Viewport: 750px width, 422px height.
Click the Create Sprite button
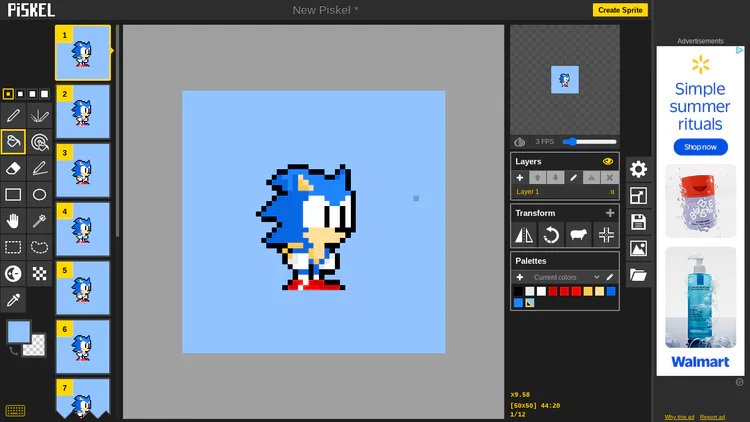(x=620, y=10)
